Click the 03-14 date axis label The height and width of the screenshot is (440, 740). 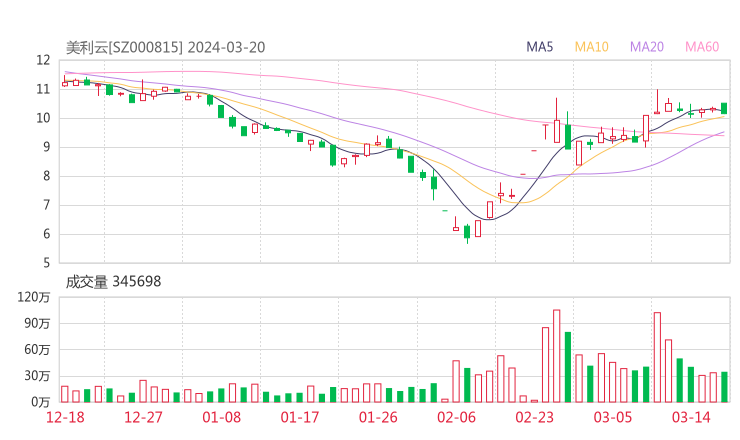point(691,417)
